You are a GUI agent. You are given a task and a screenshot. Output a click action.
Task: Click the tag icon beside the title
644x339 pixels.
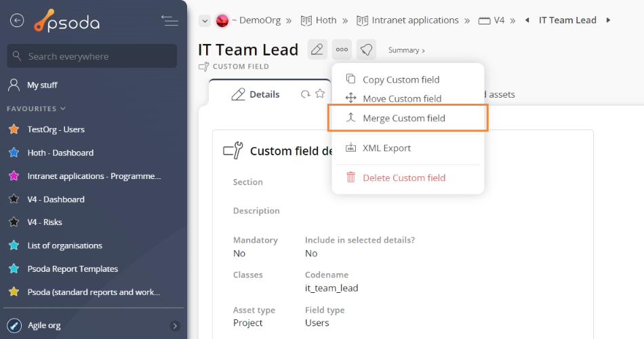(x=366, y=49)
